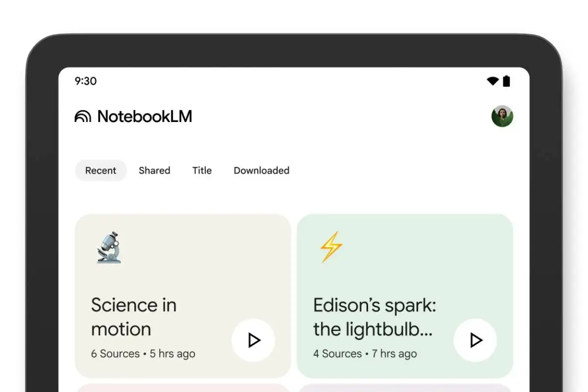Play Edison's spark audio overview

click(475, 340)
